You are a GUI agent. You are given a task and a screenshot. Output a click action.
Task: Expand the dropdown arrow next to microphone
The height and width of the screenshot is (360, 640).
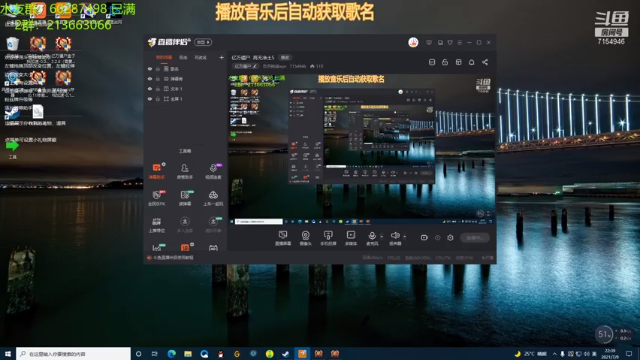382,236
